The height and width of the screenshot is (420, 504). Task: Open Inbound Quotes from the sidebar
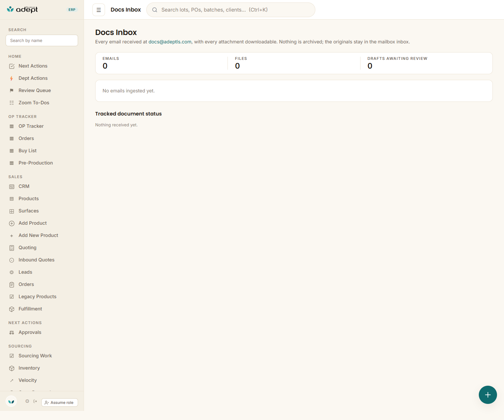coord(42,260)
